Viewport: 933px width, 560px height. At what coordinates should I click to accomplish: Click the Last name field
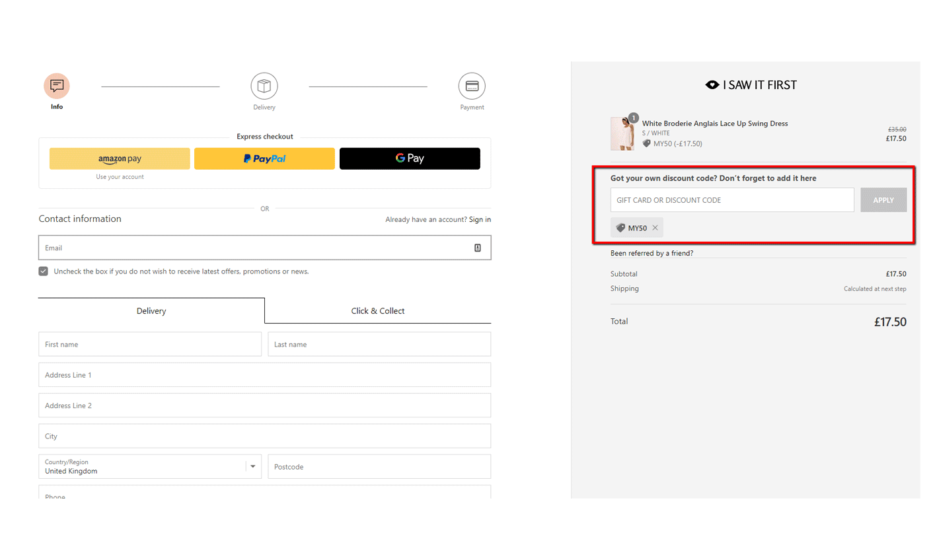379,344
